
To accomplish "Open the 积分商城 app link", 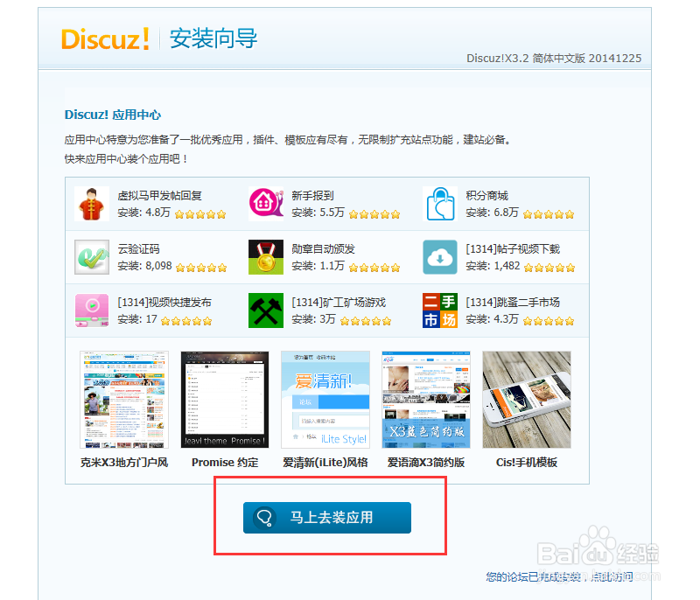I will pyautogui.click(x=487, y=196).
